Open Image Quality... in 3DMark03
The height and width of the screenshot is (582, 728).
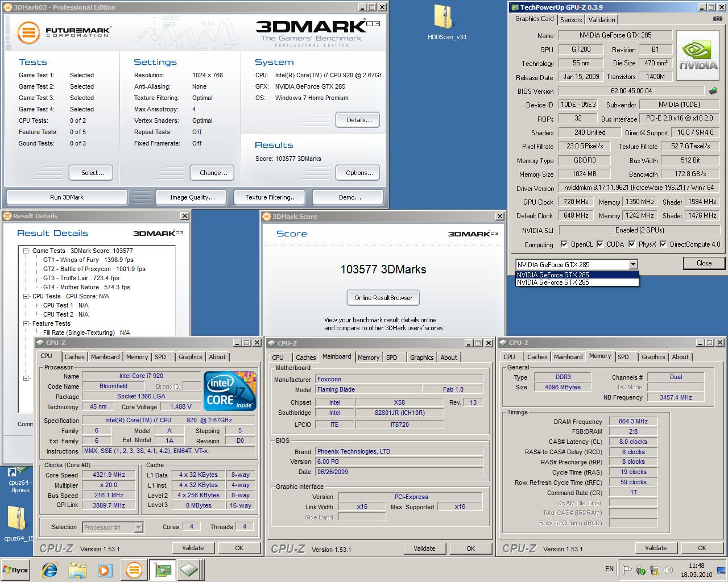click(192, 197)
